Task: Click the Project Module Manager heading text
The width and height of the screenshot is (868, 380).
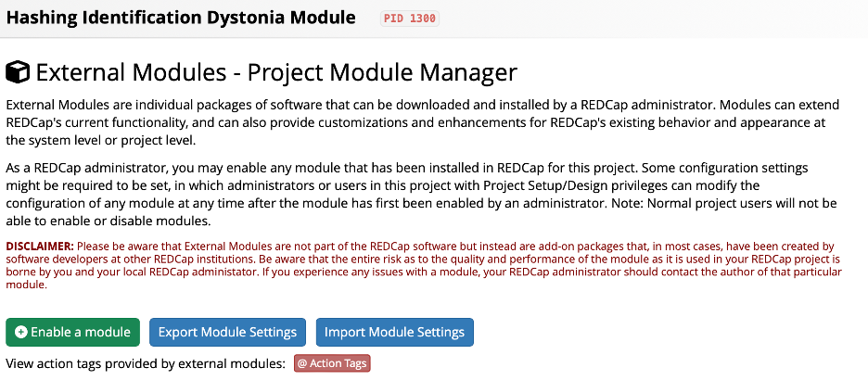Action: (382, 72)
